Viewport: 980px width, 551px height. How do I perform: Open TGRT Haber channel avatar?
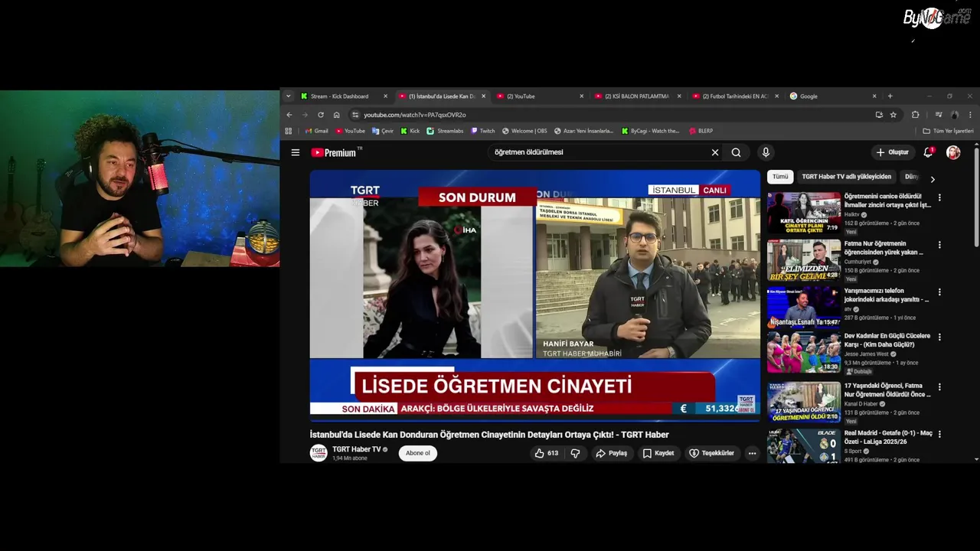point(318,453)
